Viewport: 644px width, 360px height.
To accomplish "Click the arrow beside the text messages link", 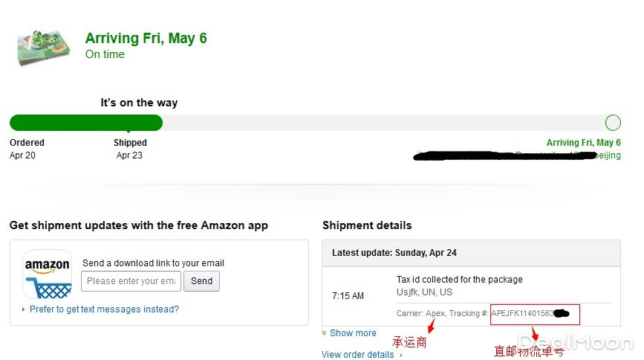I will pyautogui.click(x=24, y=309).
